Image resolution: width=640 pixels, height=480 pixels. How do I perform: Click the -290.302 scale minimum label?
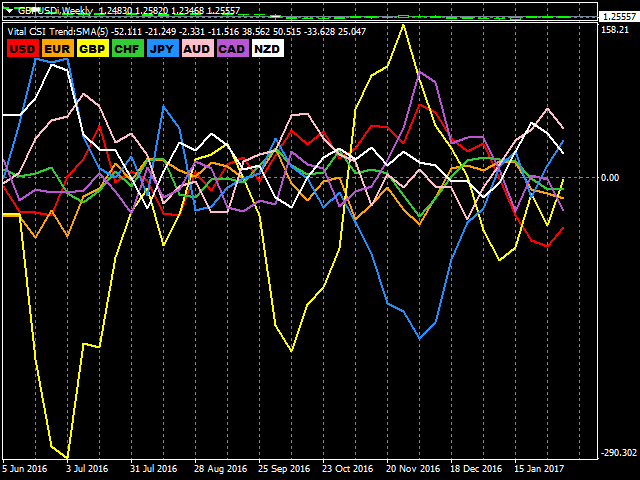[619, 453]
